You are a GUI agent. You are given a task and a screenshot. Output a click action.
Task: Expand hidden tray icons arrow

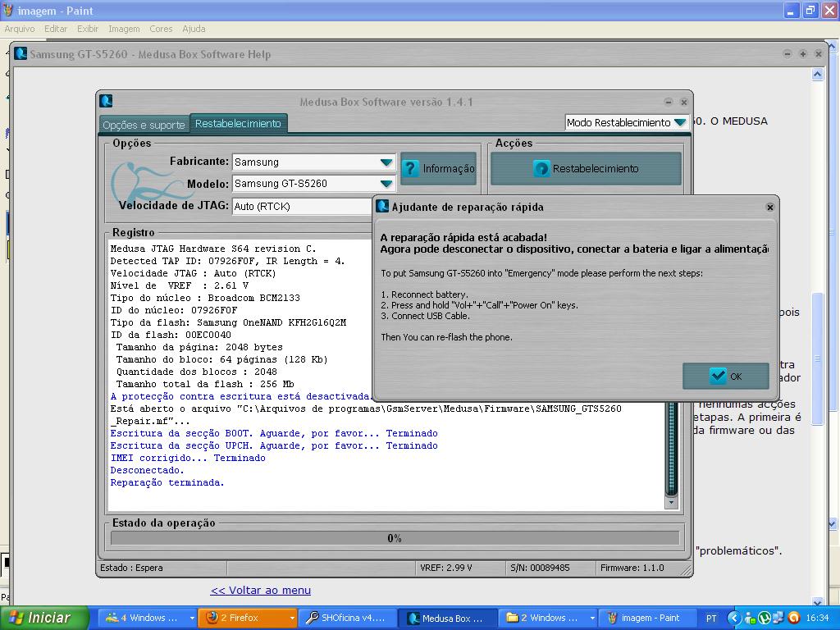pyautogui.click(x=733, y=619)
